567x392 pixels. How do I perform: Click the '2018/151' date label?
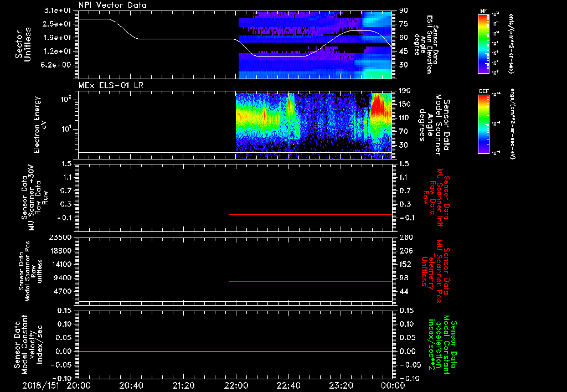40,385
